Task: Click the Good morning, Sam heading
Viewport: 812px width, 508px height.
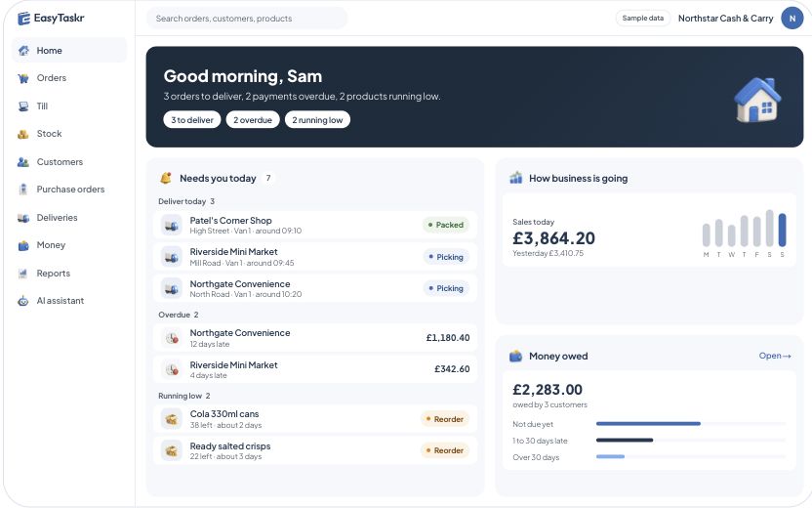Action: pos(243,76)
